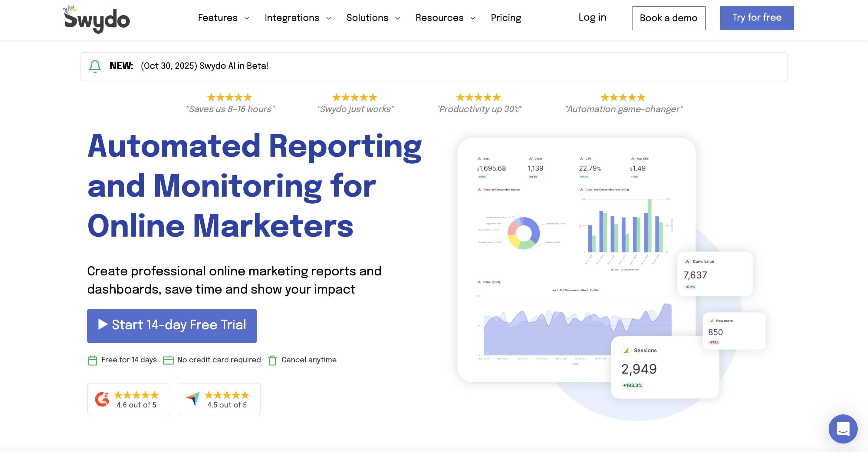Image resolution: width=868 pixels, height=452 pixels.
Task: Click Log in
Action: (592, 18)
